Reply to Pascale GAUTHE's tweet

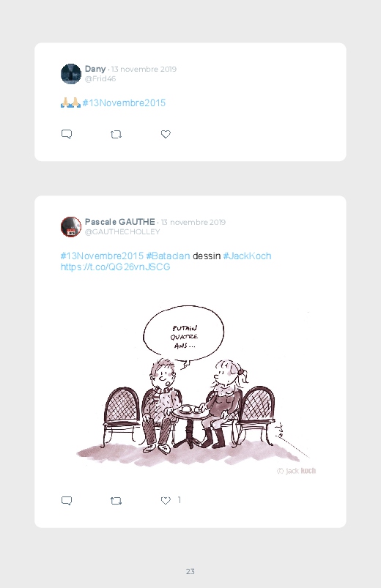(67, 501)
